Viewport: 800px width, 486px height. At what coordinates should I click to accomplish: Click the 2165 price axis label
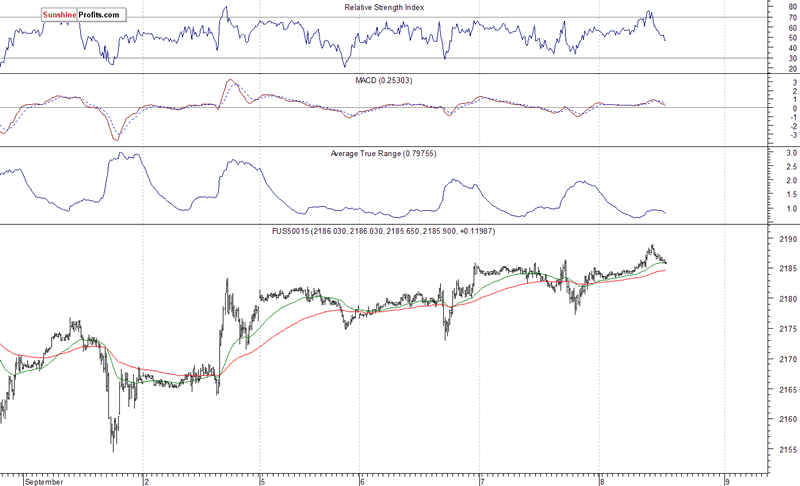tap(788, 390)
